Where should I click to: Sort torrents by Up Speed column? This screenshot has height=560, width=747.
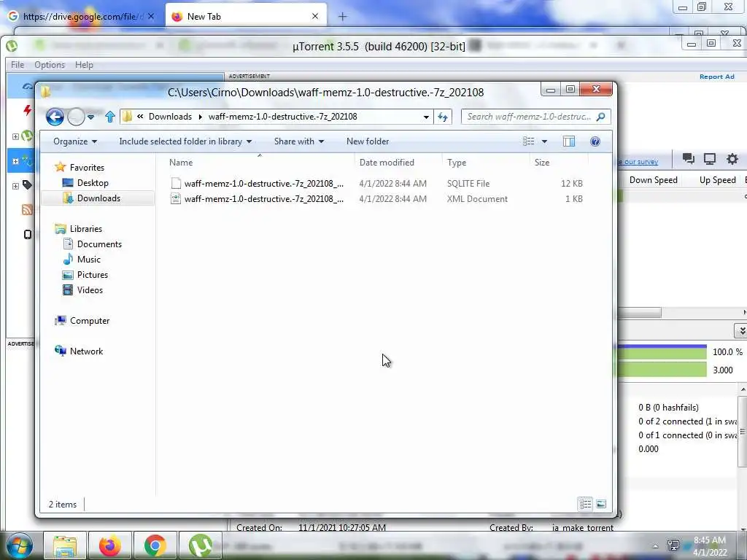point(718,180)
